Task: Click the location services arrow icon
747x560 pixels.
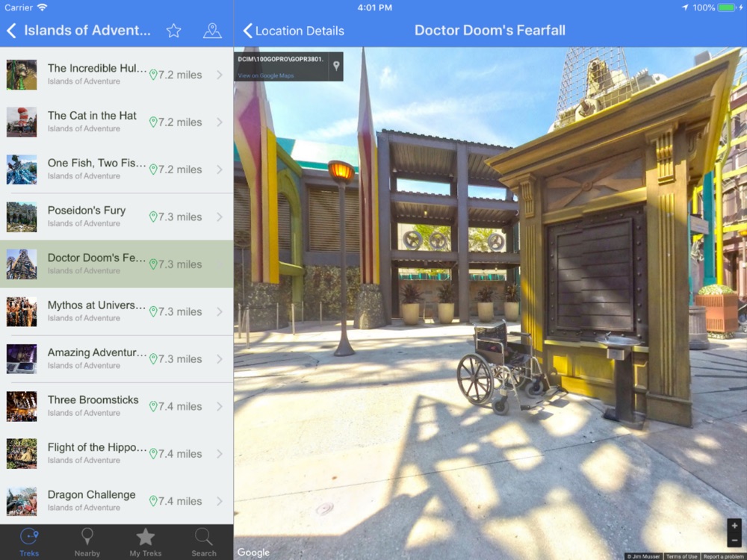Action: [685, 7]
